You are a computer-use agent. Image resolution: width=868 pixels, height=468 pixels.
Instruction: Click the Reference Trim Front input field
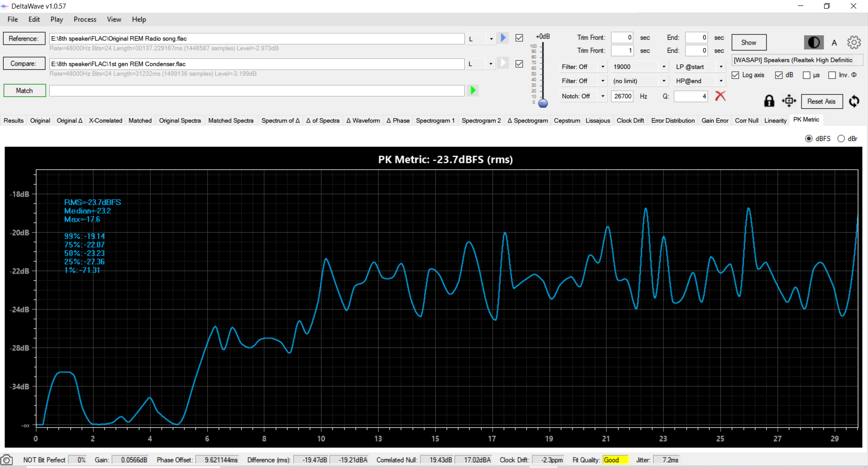point(622,38)
